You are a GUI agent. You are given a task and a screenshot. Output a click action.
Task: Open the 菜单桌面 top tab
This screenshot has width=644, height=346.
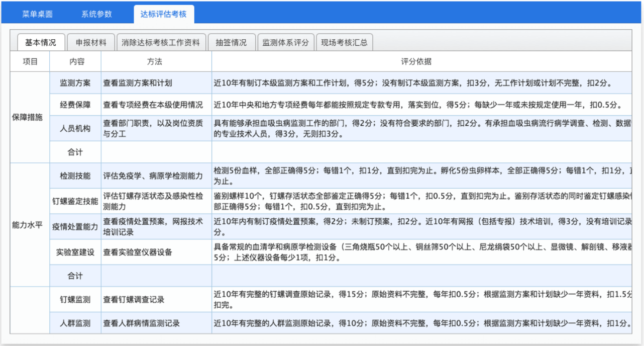[37, 14]
